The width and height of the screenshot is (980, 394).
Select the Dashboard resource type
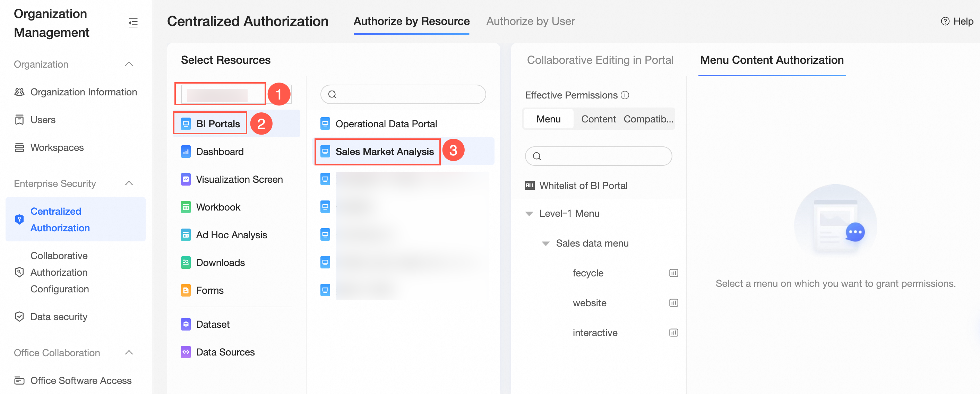[x=220, y=152]
